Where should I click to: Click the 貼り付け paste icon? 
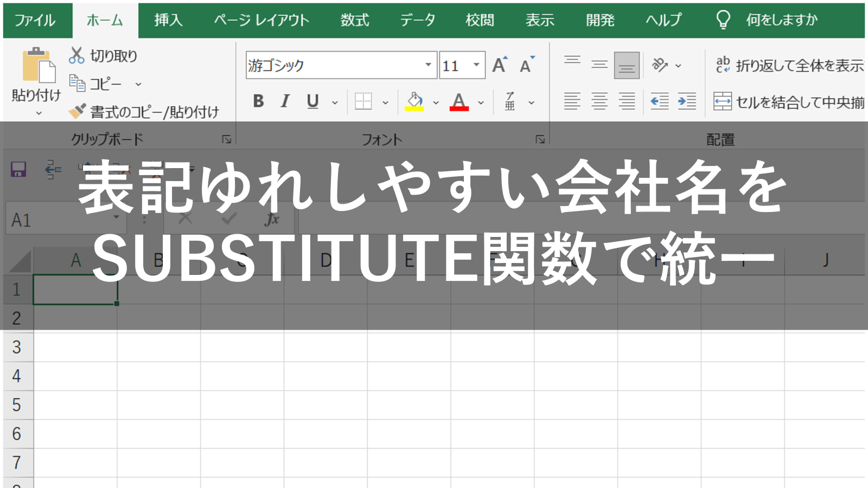38,66
